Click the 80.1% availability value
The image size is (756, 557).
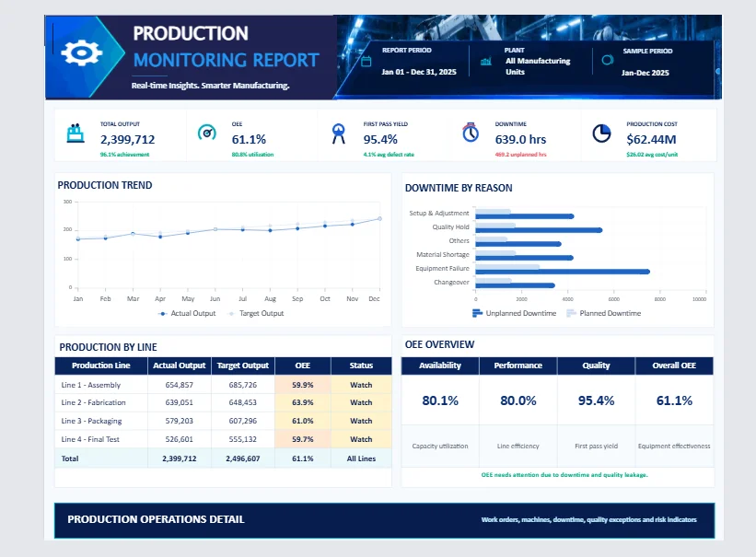440,400
